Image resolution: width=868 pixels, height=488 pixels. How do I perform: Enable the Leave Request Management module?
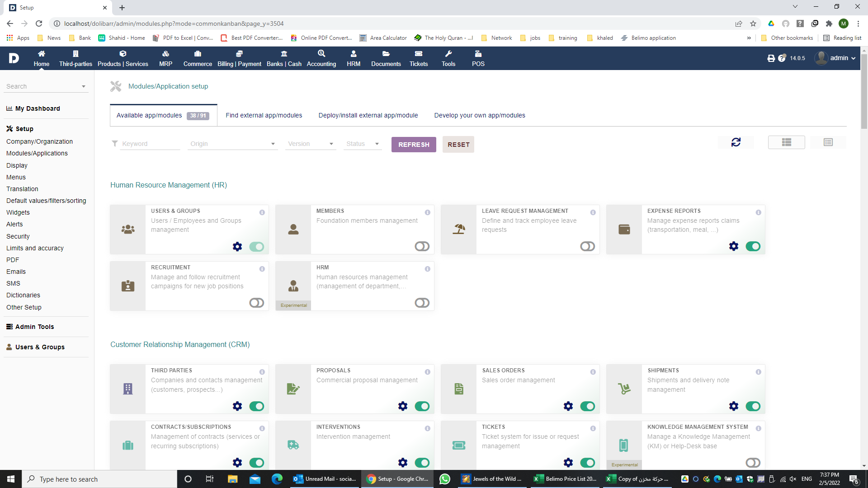click(587, 246)
